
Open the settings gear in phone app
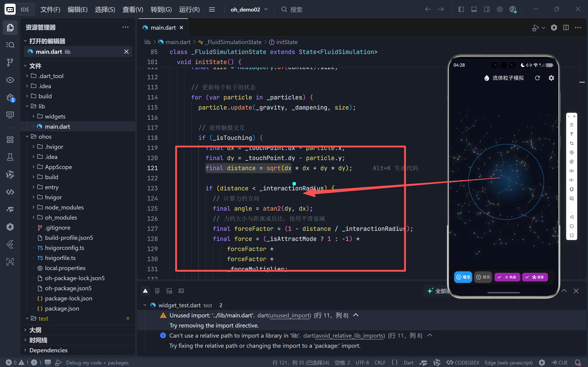551,78
